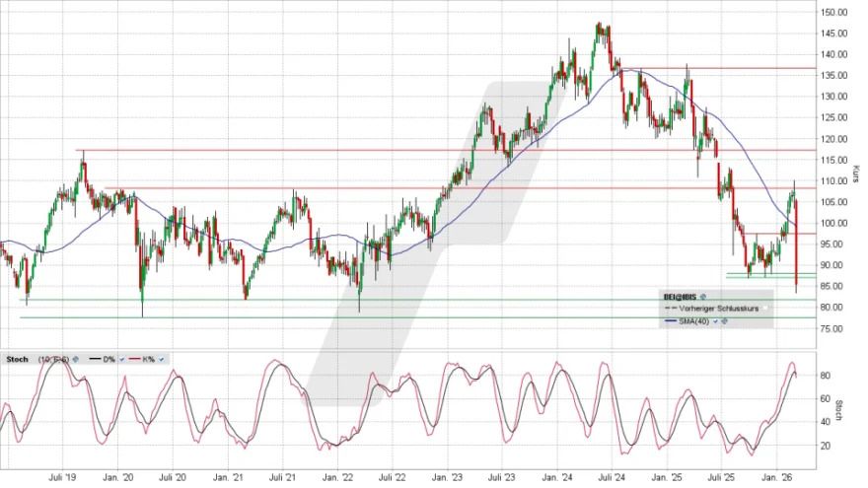Image resolution: width=868 pixels, height=488 pixels.
Task: Open Stoch indicator settings gear icon
Action: [x=76, y=359]
